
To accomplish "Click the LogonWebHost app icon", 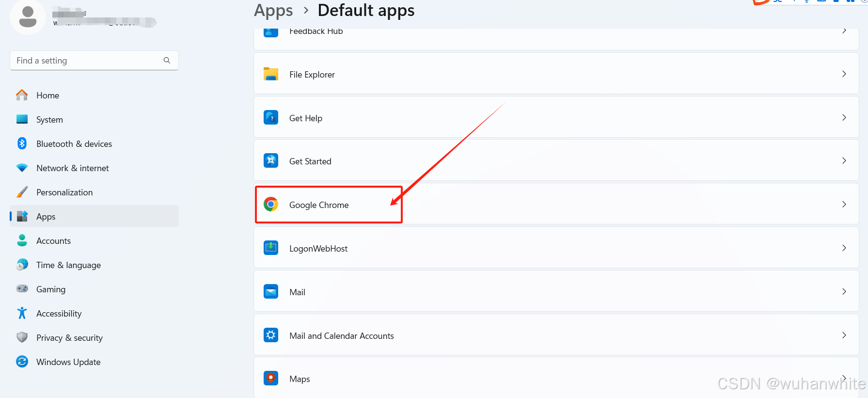I will [271, 248].
